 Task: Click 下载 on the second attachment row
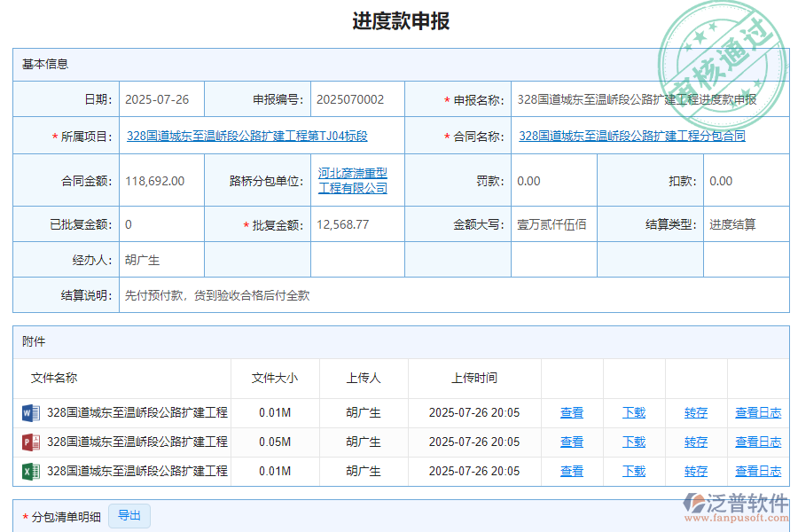634,442
